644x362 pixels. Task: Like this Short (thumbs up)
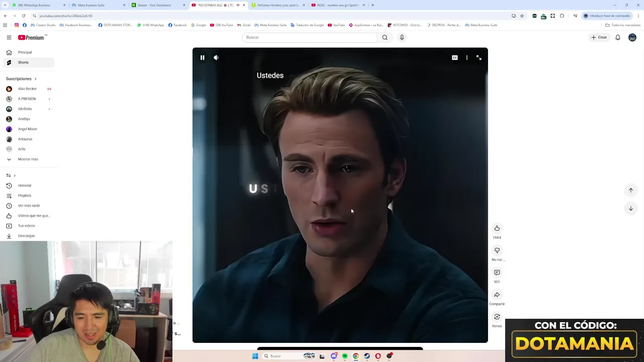[497, 228]
